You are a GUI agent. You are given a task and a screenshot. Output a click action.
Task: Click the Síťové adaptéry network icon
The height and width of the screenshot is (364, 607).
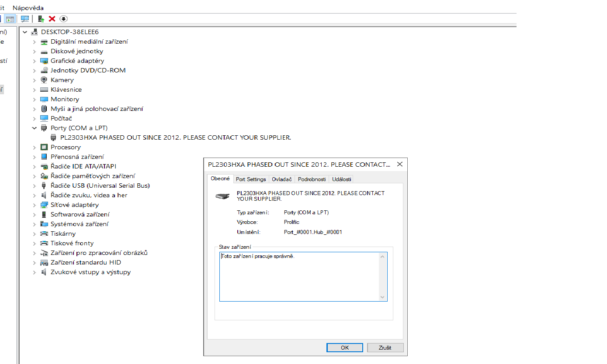(x=44, y=205)
